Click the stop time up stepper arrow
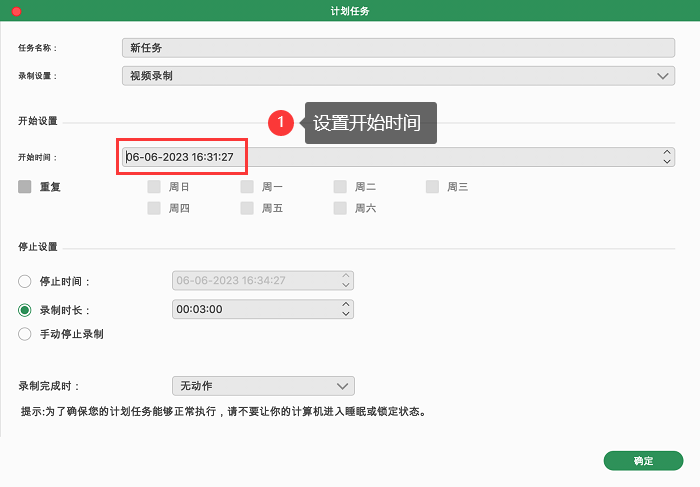 pos(346,276)
